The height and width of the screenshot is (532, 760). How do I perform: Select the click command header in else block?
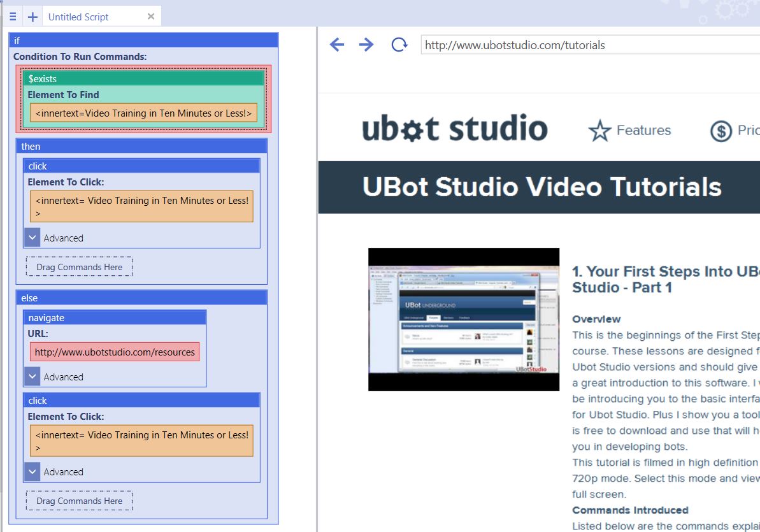pyautogui.click(x=141, y=400)
